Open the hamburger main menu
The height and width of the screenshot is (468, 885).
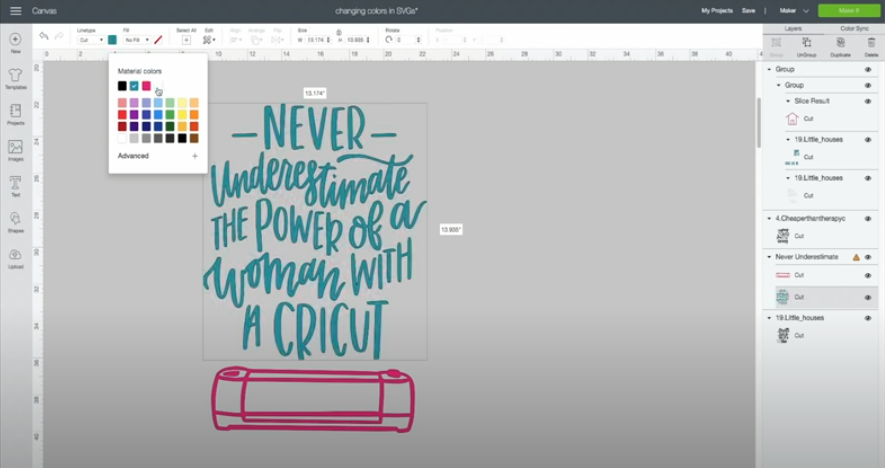click(15, 11)
